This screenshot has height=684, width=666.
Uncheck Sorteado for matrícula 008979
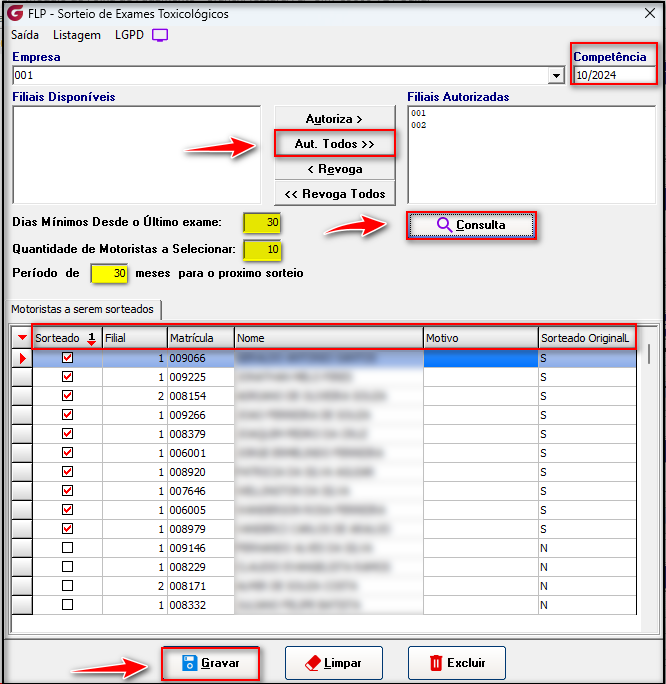tap(68, 529)
